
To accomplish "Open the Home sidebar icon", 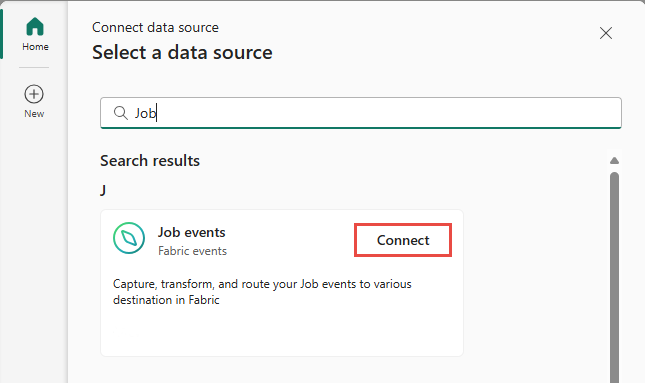I will 35,27.
